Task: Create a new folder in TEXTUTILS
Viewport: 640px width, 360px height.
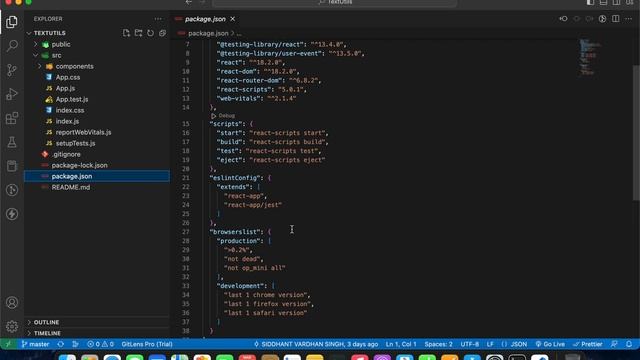Action: pos(138,33)
